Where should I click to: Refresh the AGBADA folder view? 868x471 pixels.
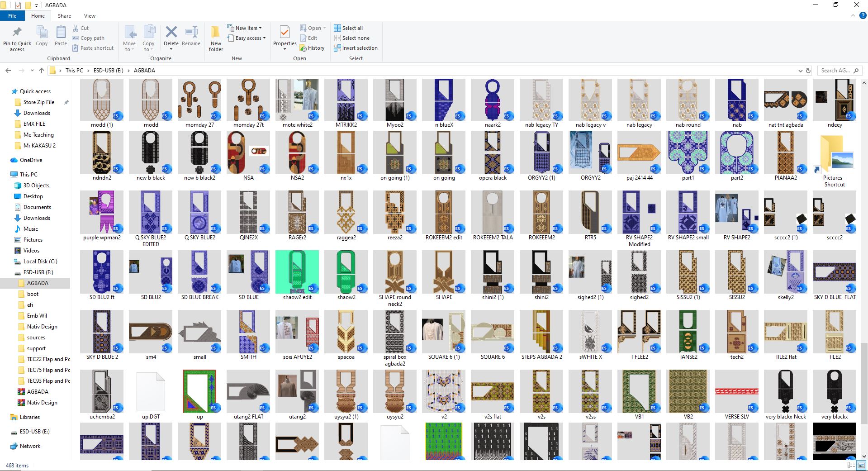tap(808, 71)
